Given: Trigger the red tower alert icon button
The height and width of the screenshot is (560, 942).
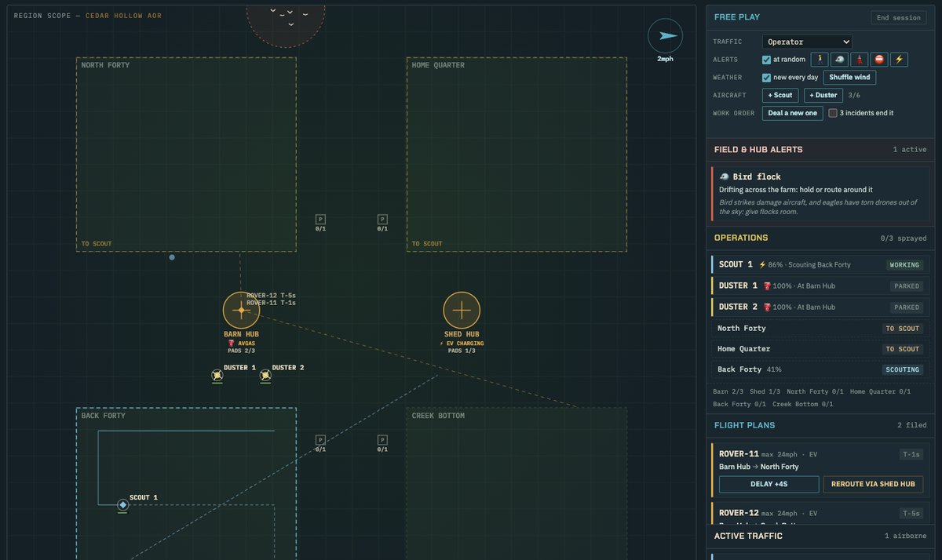Looking at the screenshot, I should tap(860, 59).
